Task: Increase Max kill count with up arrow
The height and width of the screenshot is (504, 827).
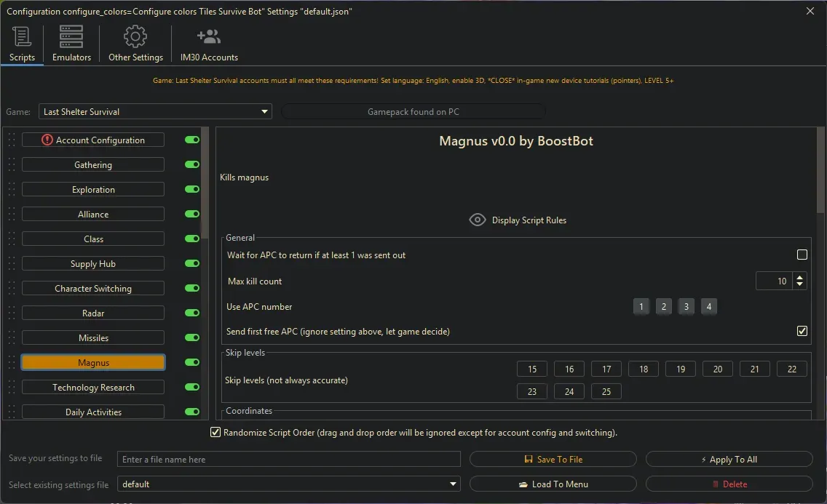Action: click(x=799, y=276)
